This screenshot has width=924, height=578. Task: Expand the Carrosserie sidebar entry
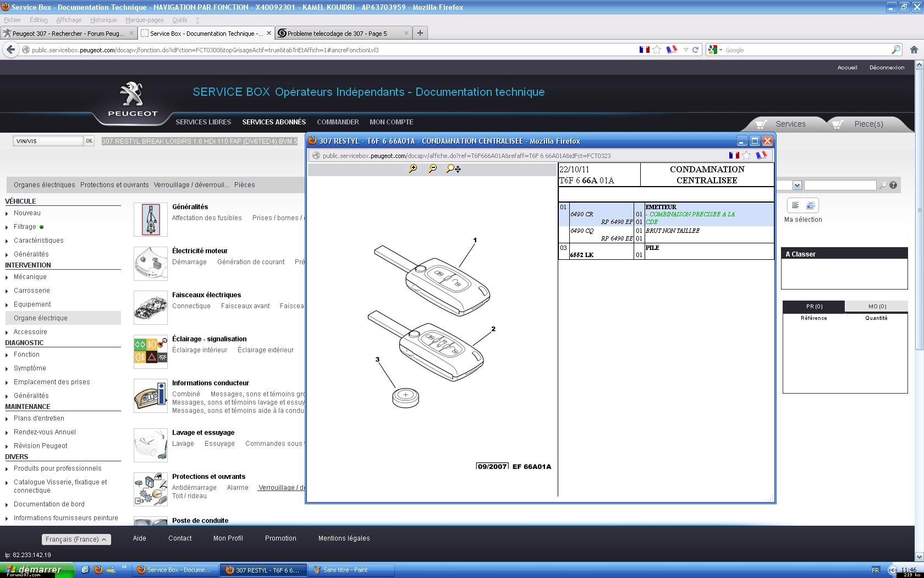pyautogui.click(x=31, y=291)
